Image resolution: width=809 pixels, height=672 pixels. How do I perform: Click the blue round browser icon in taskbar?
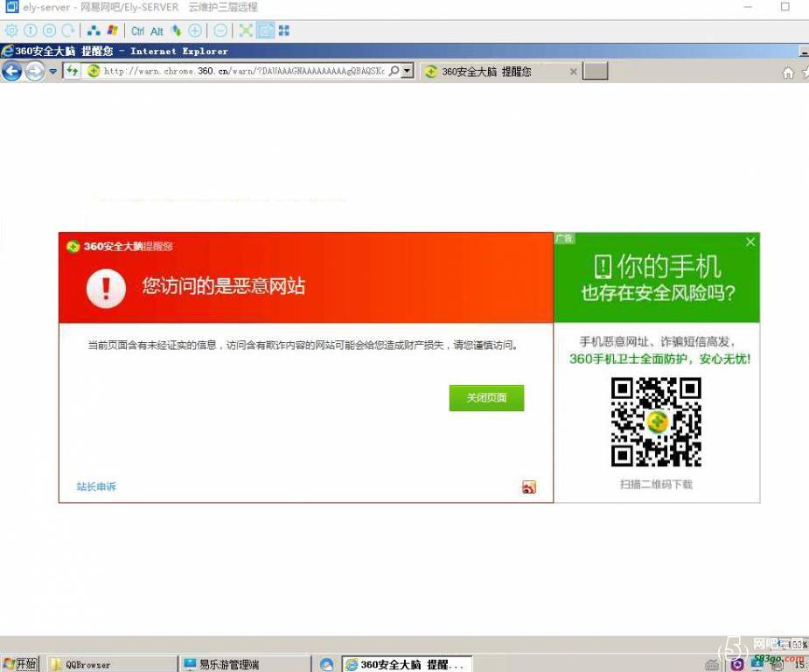coord(326,664)
